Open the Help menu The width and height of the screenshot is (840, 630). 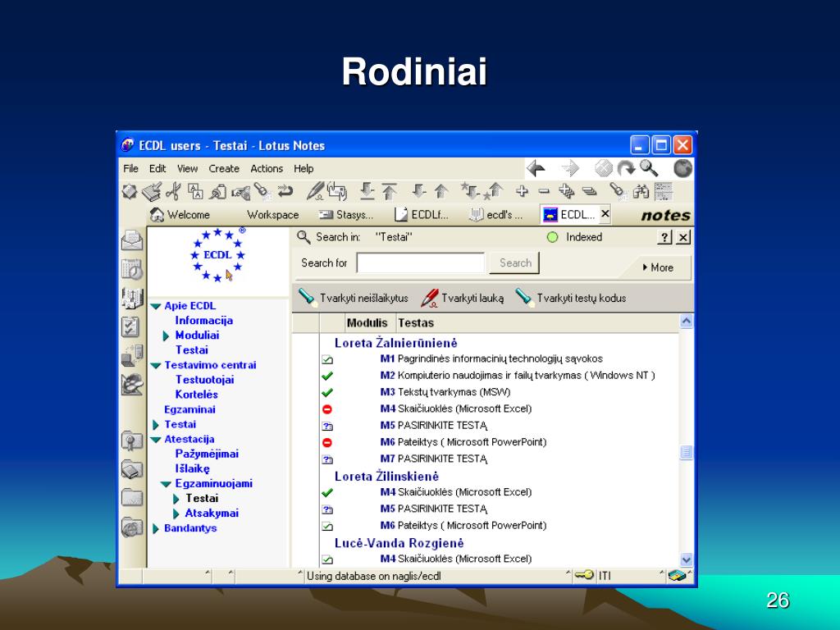point(304,169)
